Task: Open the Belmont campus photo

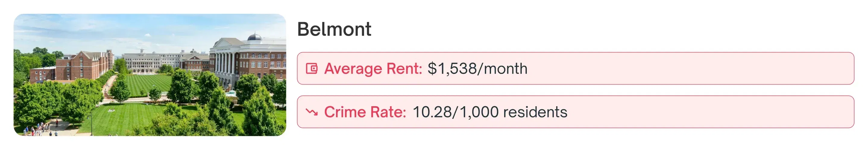Action: (149, 75)
